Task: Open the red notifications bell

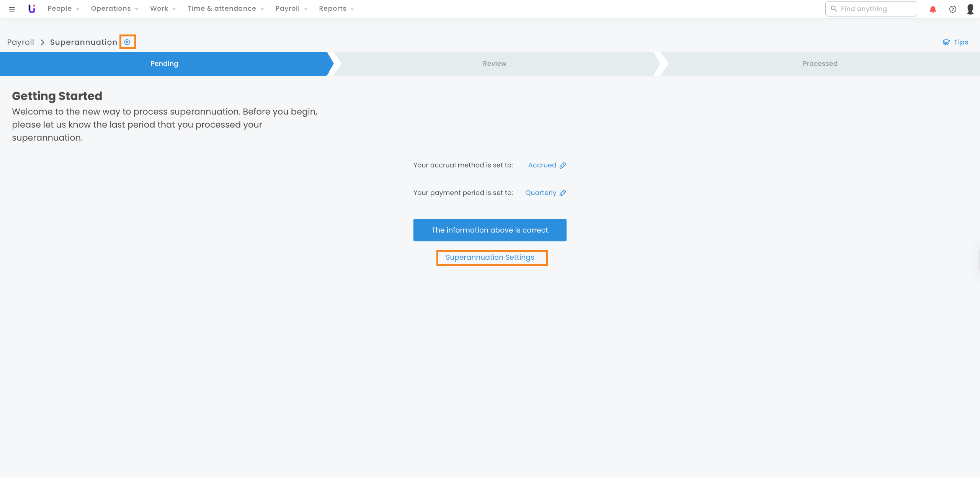Action: pos(933,9)
